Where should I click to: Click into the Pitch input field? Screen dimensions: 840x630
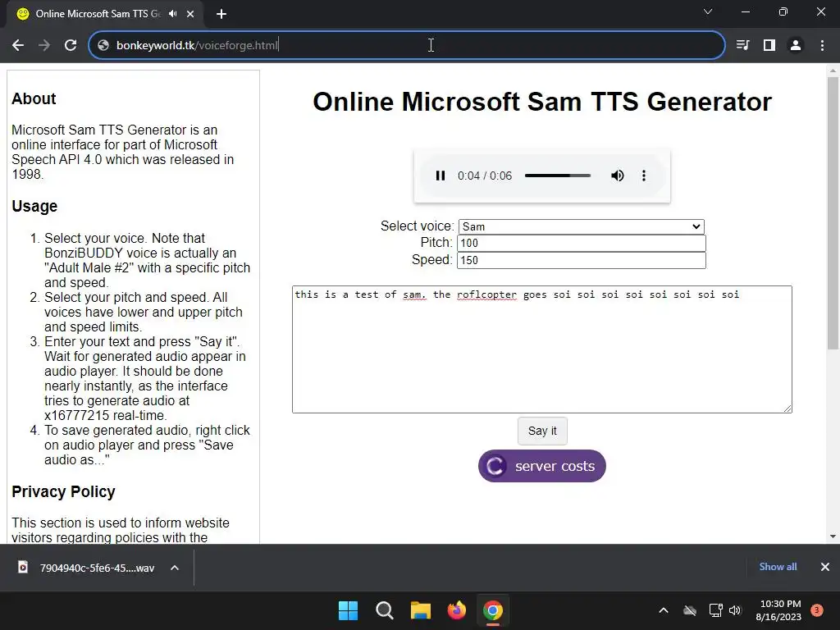click(582, 243)
